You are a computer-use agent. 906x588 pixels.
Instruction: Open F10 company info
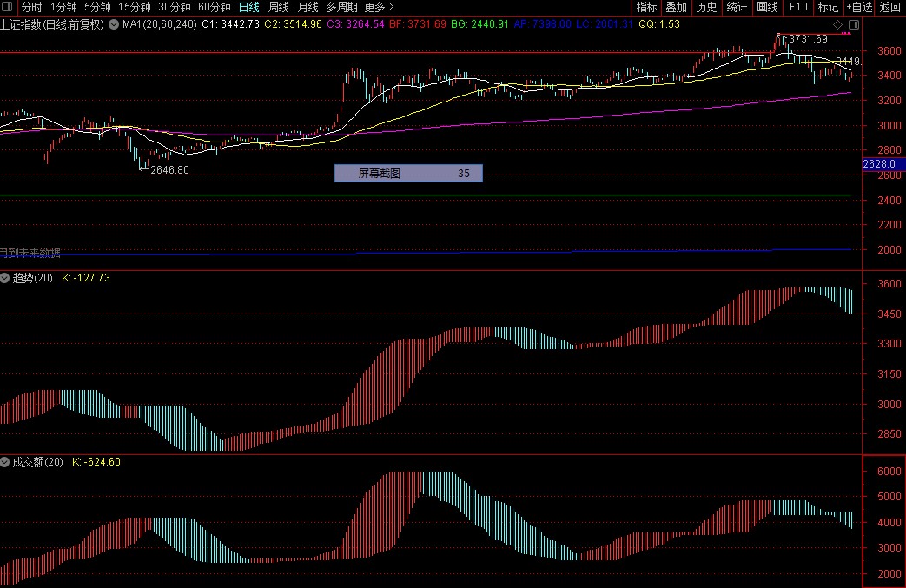coord(798,7)
